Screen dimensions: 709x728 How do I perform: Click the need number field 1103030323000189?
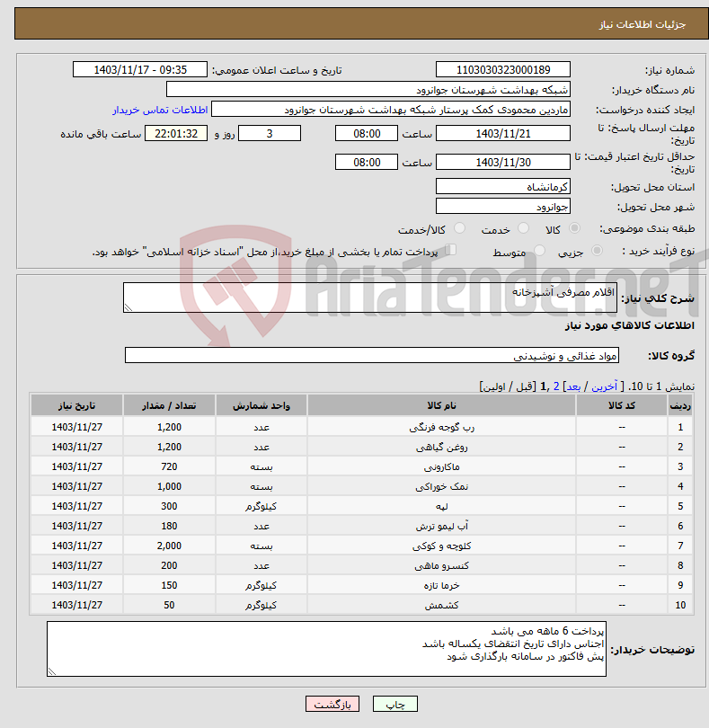click(x=503, y=69)
